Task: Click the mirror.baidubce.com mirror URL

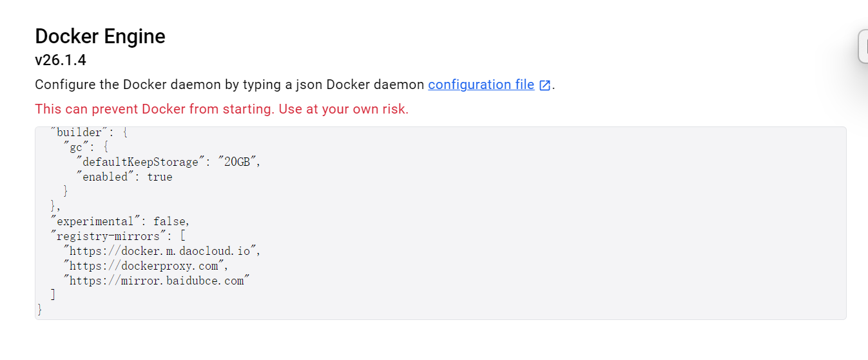Action: click(x=156, y=281)
